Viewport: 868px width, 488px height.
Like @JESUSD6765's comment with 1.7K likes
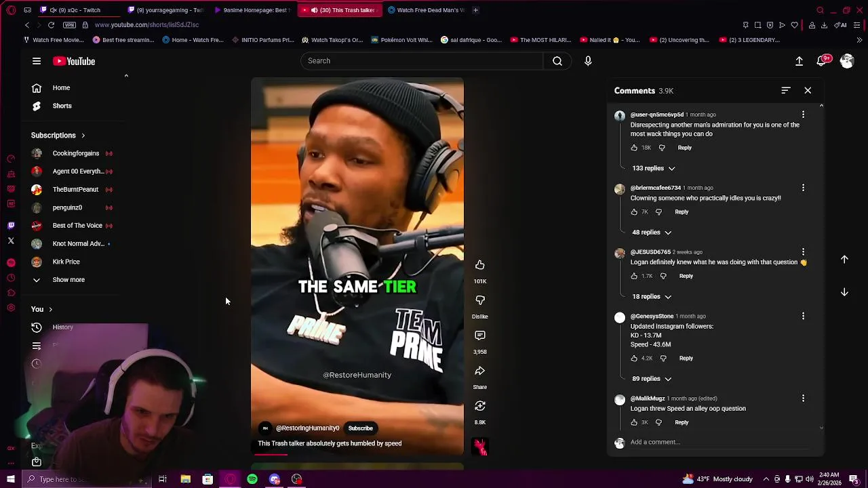click(634, 276)
